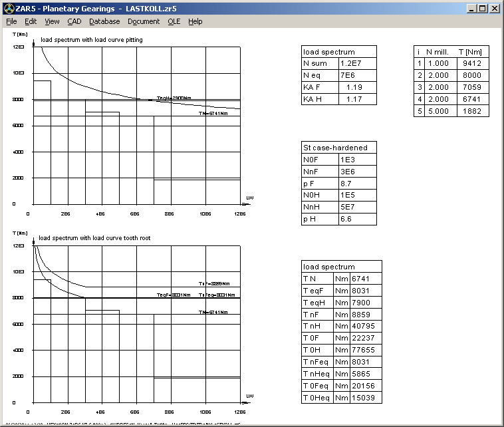Open the Edit menu
Screen dimensions: 504x427
coord(31,21)
